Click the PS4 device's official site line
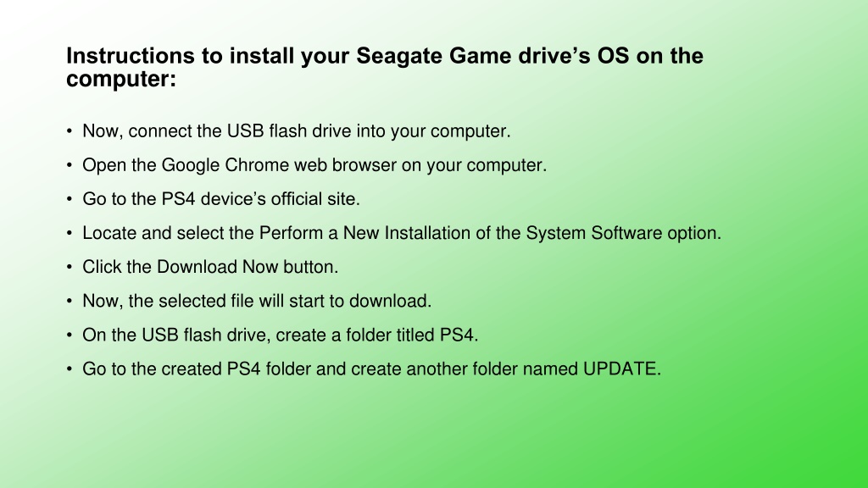This screenshot has width=868, height=488. [x=221, y=198]
